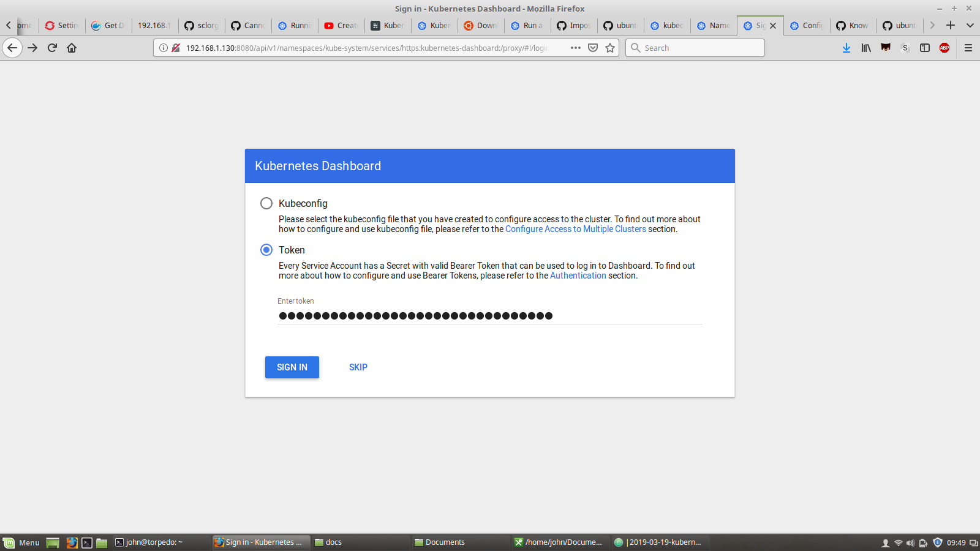Viewport: 980px width, 551px height.
Task: Click the cat-face extension icon
Action: coord(886,48)
